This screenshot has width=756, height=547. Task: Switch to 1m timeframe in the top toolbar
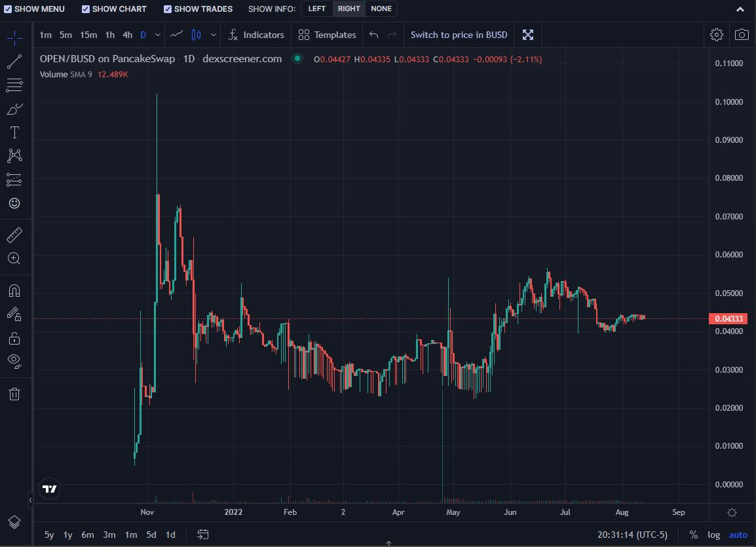click(45, 35)
